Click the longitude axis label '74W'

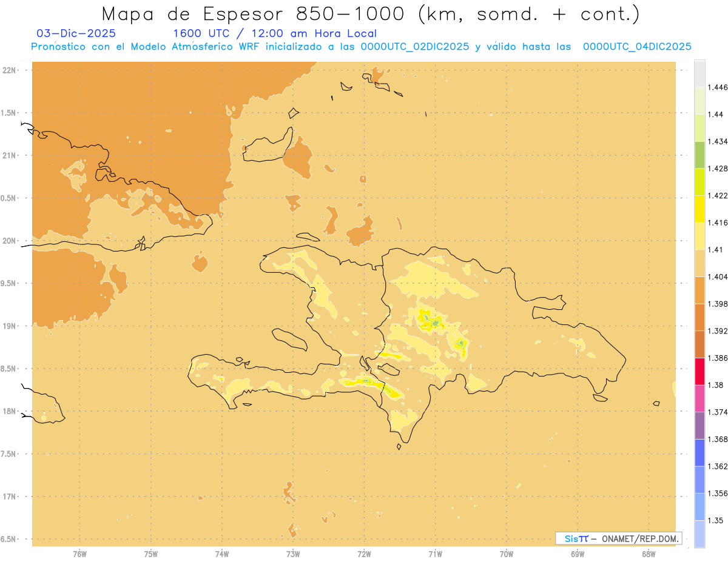coord(222,554)
